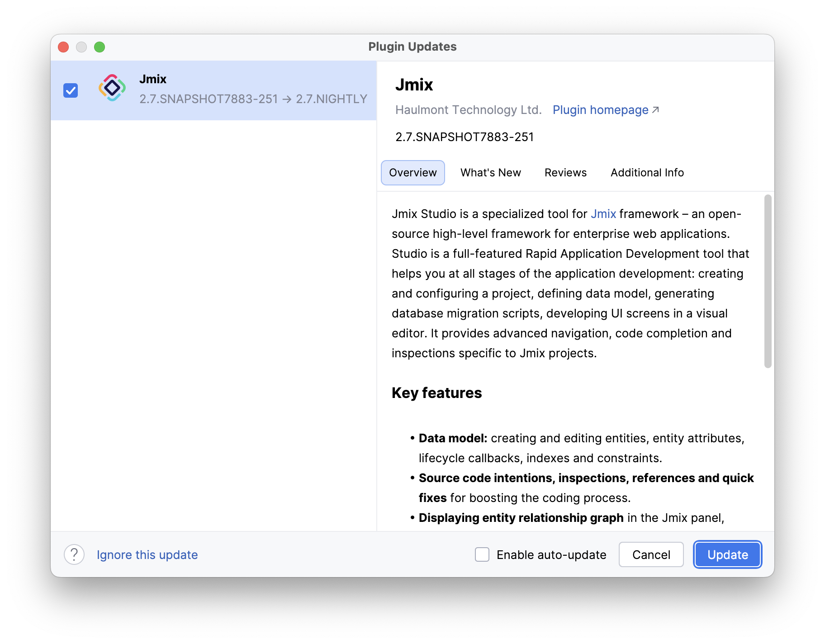Click the green zoom window button
Image resolution: width=825 pixels, height=644 pixels.
tap(100, 47)
